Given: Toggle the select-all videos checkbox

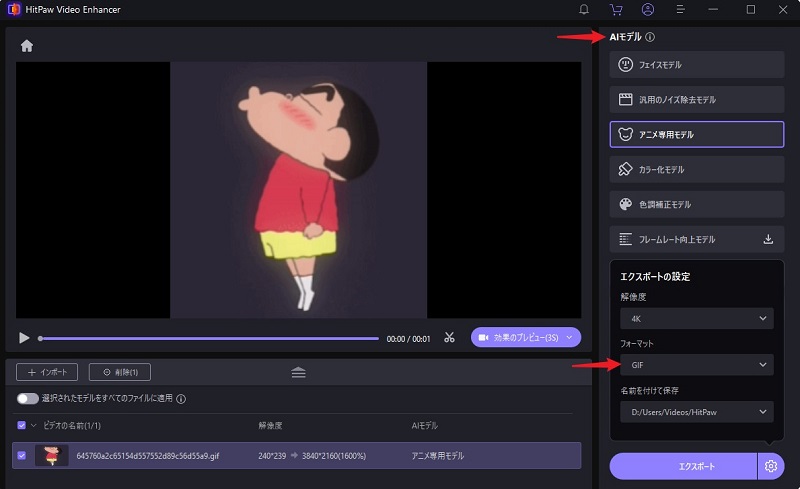Looking at the screenshot, I should pyautogui.click(x=21, y=425).
